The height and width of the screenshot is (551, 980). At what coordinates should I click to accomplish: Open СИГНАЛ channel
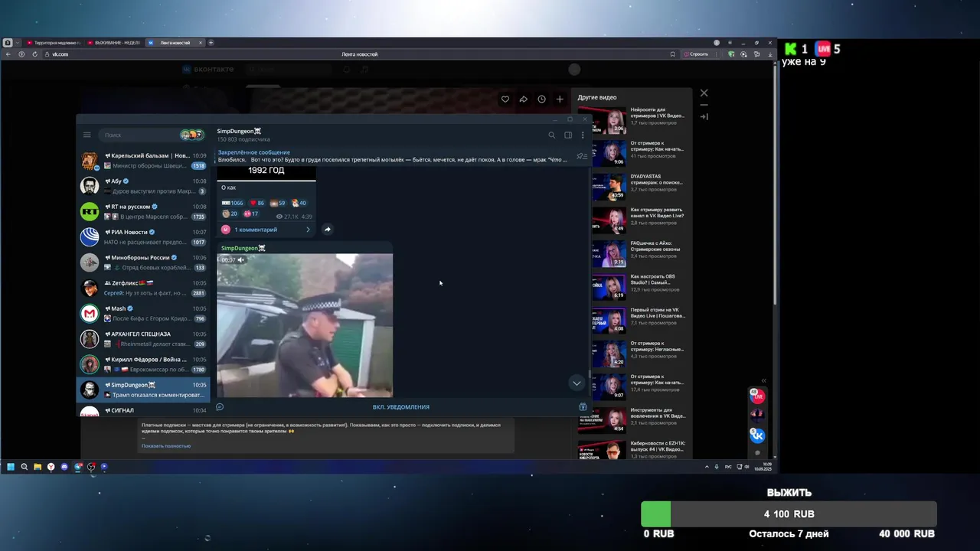click(143, 410)
